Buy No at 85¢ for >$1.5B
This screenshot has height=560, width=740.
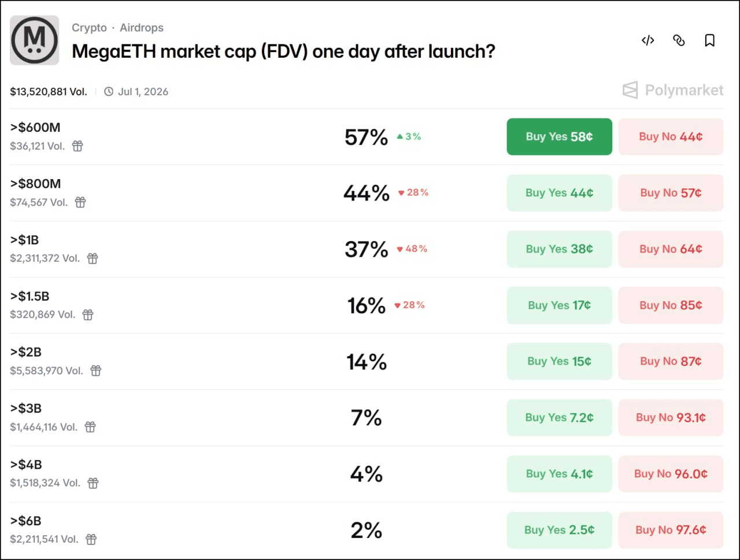click(671, 305)
